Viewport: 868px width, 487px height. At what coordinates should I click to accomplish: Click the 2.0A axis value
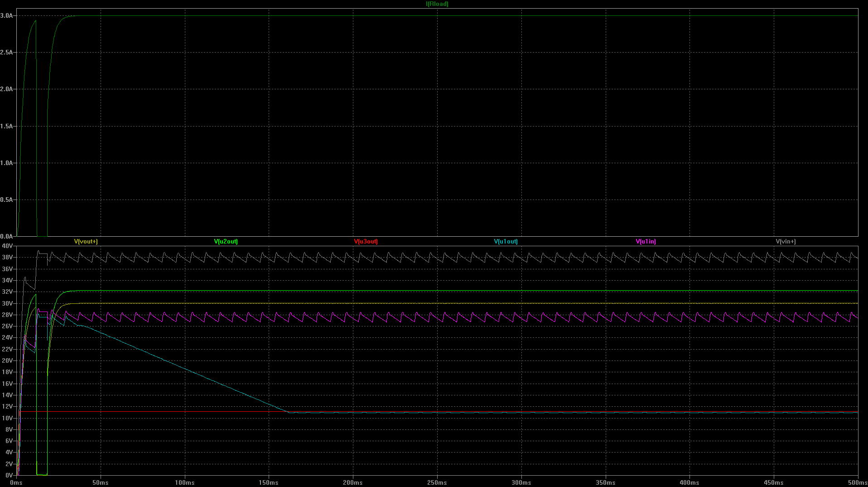pyautogui.click(x=6, y=89)
